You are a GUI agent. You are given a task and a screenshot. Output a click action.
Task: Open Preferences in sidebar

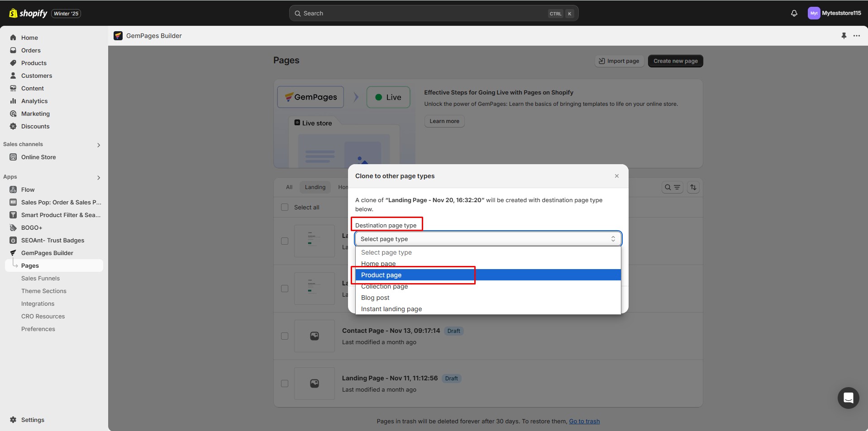pos(38,329)
